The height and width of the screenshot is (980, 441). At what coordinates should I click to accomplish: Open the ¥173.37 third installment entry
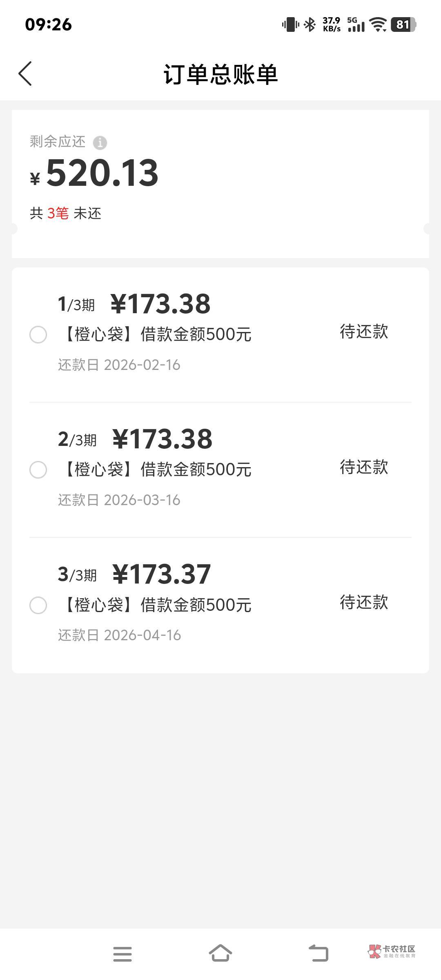[x=162, y=574]
